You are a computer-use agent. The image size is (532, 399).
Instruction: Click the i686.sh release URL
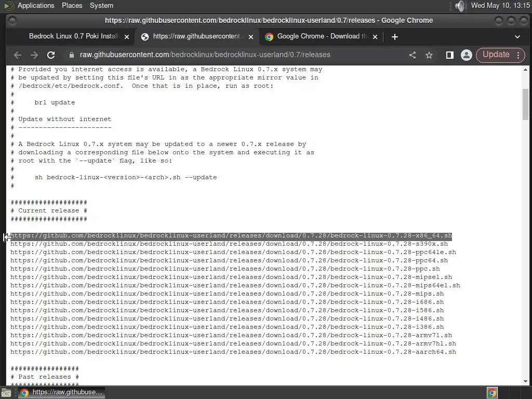tap(227, 302)
